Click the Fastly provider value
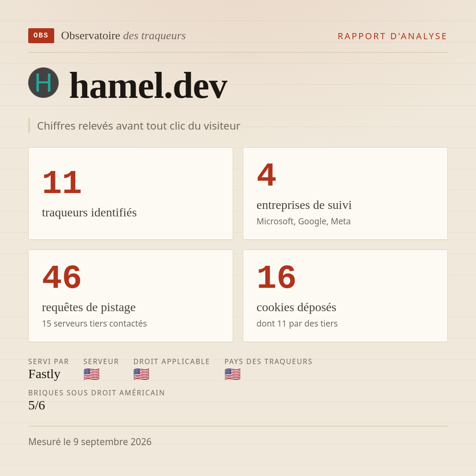The image size is (476, 476). point(45,374)
